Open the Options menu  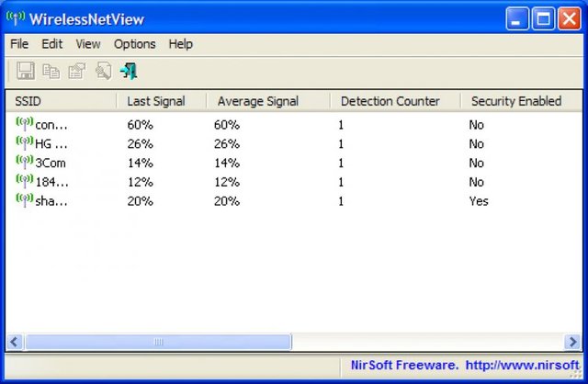(135, 44)
